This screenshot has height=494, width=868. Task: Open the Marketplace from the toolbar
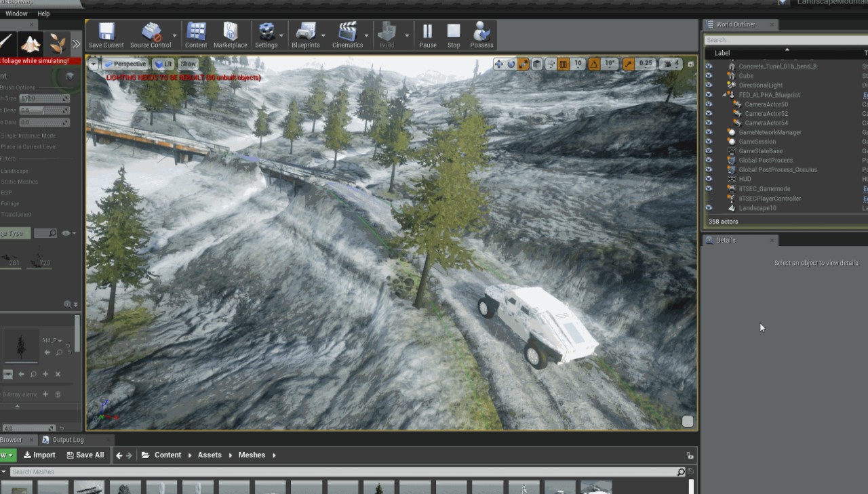[230, 35]
